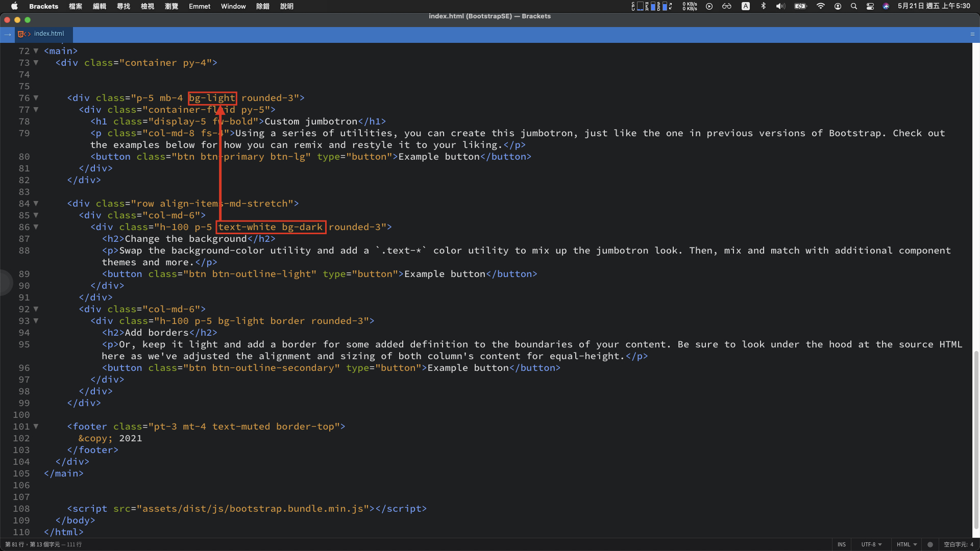Image resolution: width=980 pixels, height=551 pixels.
Task: Open the Emmet menu
Action: 200,6
